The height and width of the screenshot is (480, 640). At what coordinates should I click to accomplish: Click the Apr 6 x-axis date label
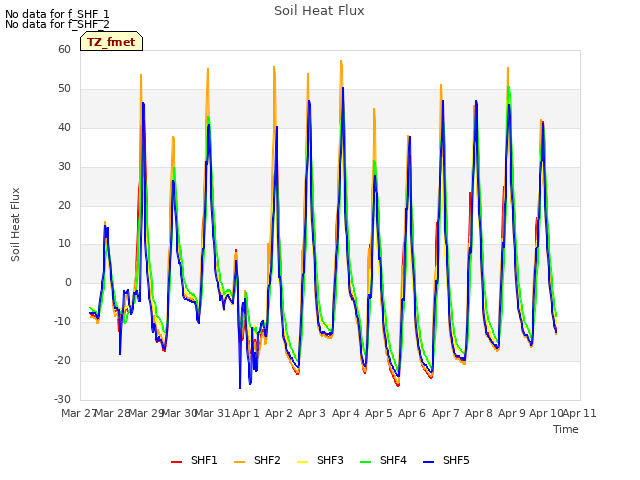tap(412, 413)
